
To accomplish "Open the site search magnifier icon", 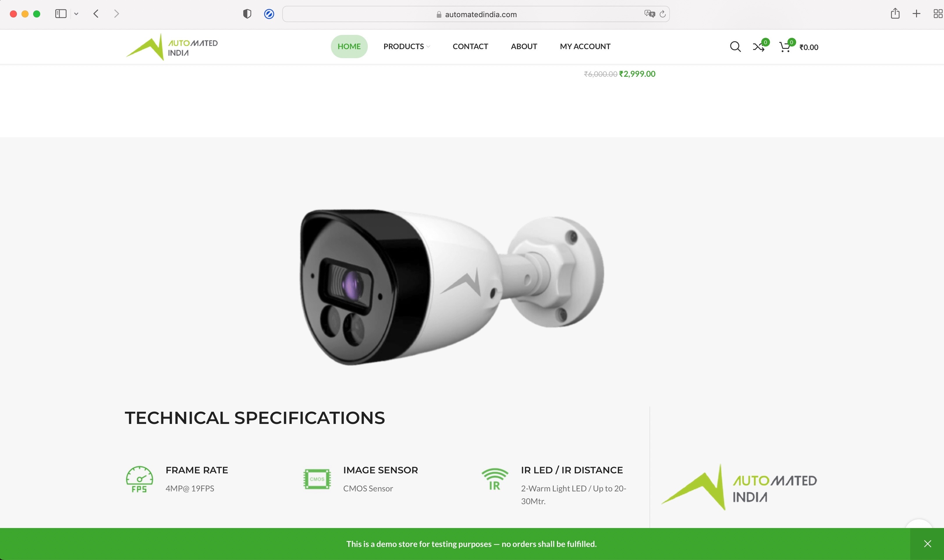I will point(735,47).
